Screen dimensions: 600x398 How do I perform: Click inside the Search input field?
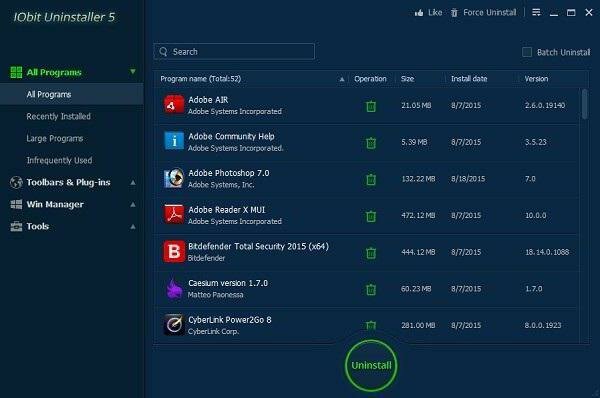pos(234,52)
